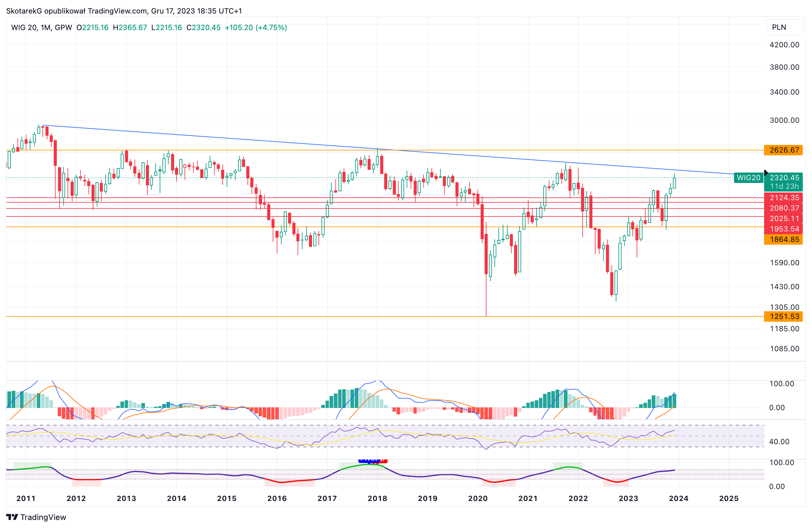812x528 pixels.
Task: Click the WIG20 green ticker label
Action: pos(748,178)
